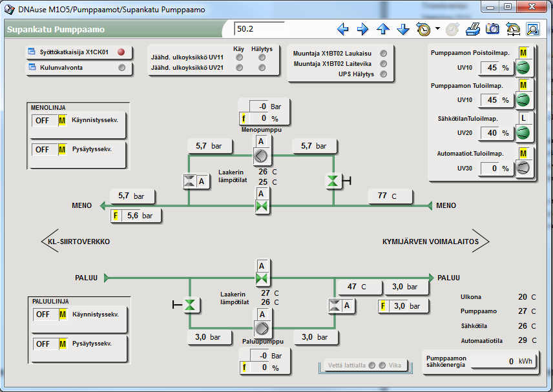Click the KYMIJÄRVEN VOIMALAITOS arrow link
Screen dimensions: 553x392
click(436, 242)
